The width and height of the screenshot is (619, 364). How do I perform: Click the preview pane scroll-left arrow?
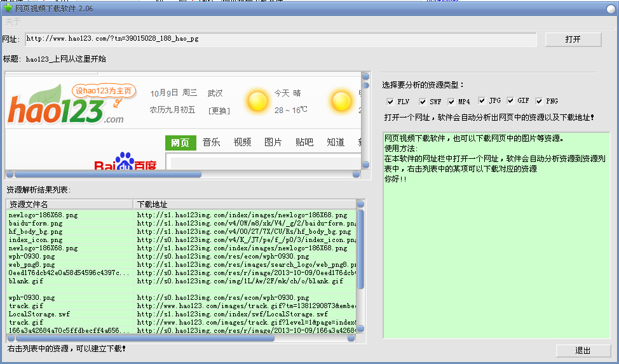point(10,174)
